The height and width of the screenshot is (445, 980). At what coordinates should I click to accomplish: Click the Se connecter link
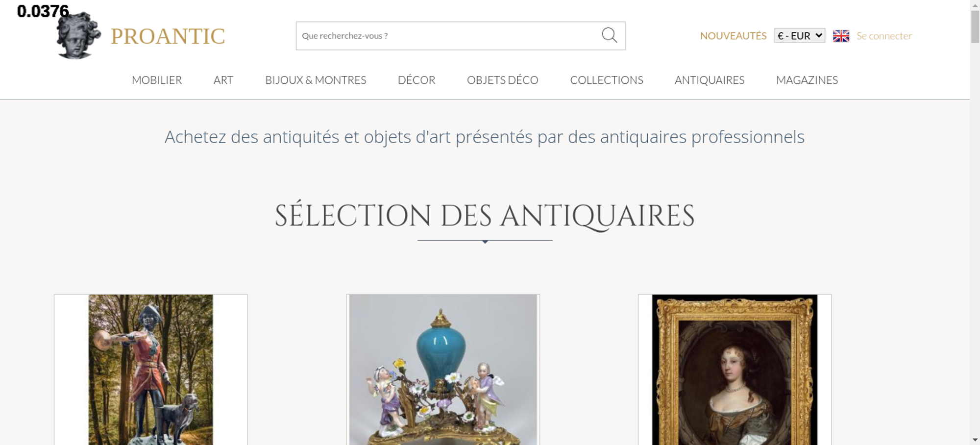point(884,36)
